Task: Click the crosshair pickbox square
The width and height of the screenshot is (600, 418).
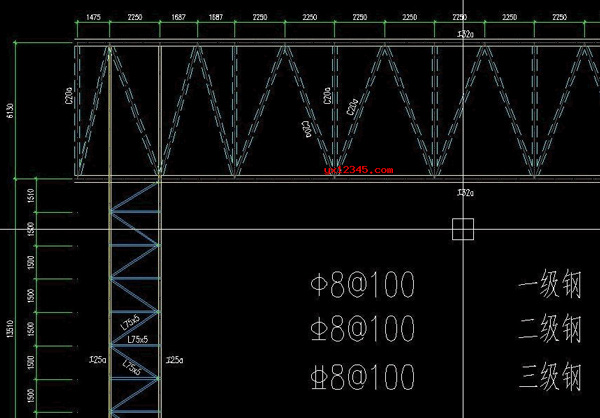Action: (x=463, y=229)
